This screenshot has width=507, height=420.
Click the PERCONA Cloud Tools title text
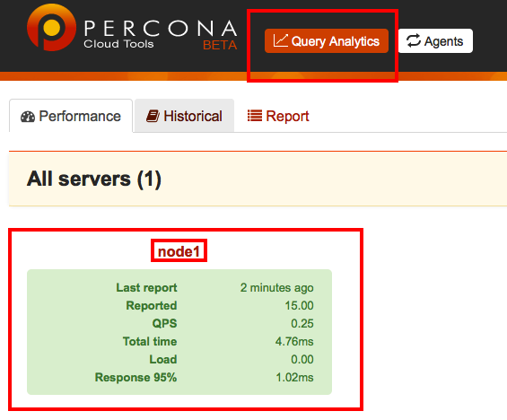click(161, 34)
